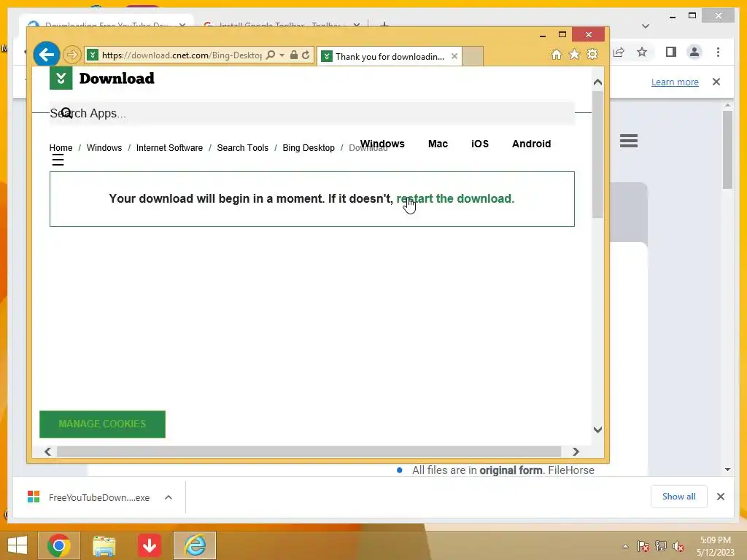Click Chrome's Share this page icon
747x560 pixels.
click(619, 52)
